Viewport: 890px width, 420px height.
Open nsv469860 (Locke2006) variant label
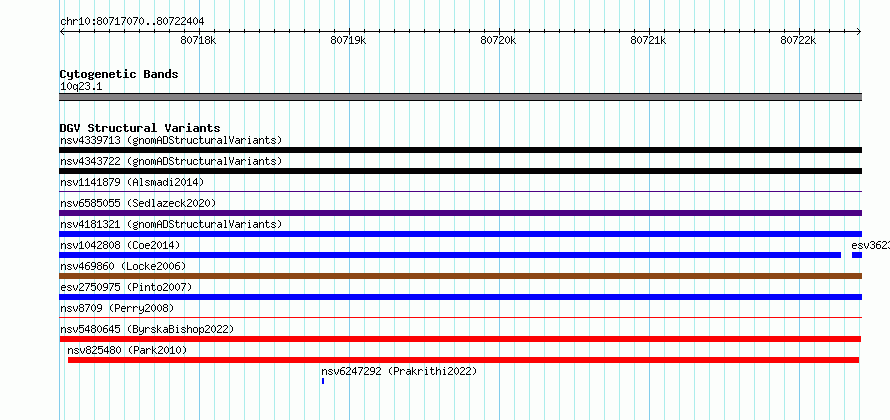click(x=123, y=266)
